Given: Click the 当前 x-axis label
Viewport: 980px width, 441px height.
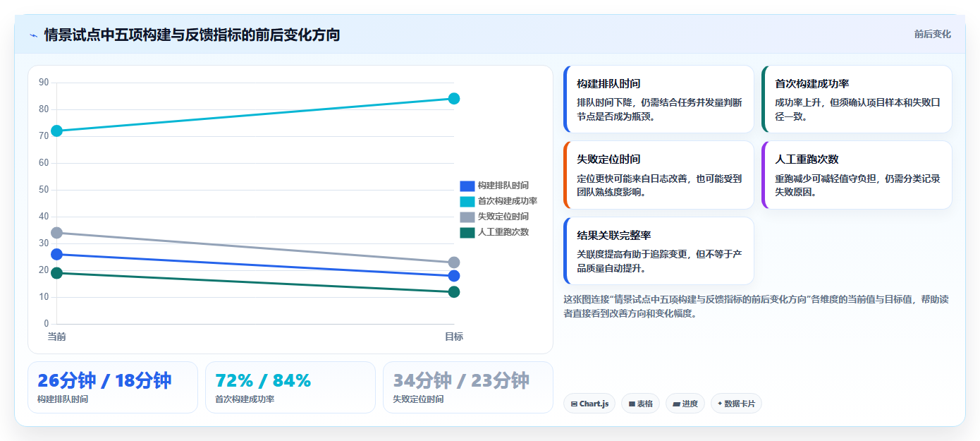Looking at the screenshot, I should [x=57, y=337].
